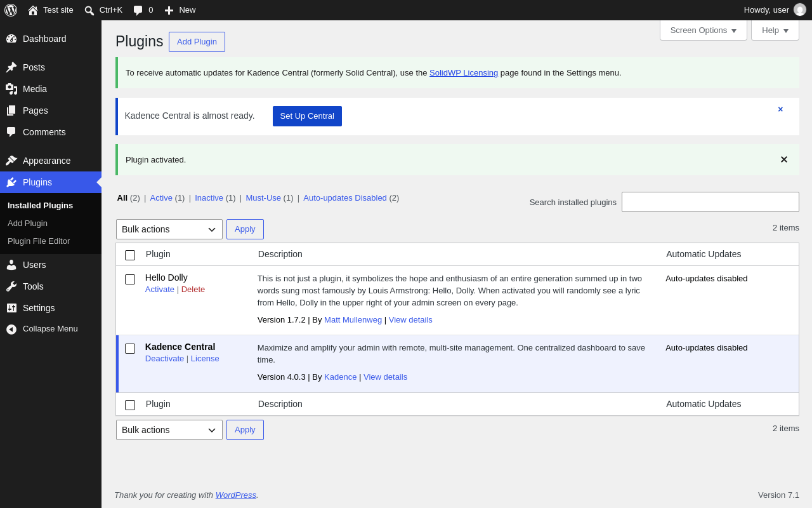Filter plugins by Inactive
This screenshot has height=508, width=812.
point(209,198)
